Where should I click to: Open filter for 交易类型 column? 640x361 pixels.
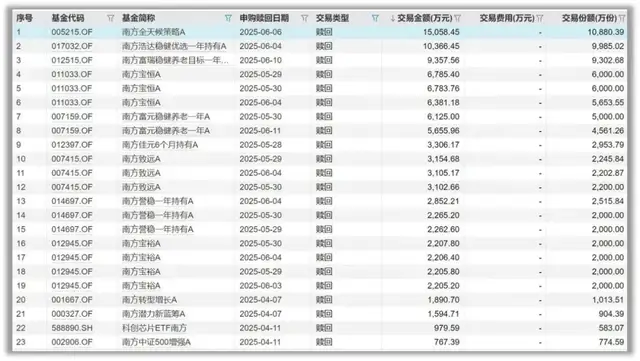(375, 18)
